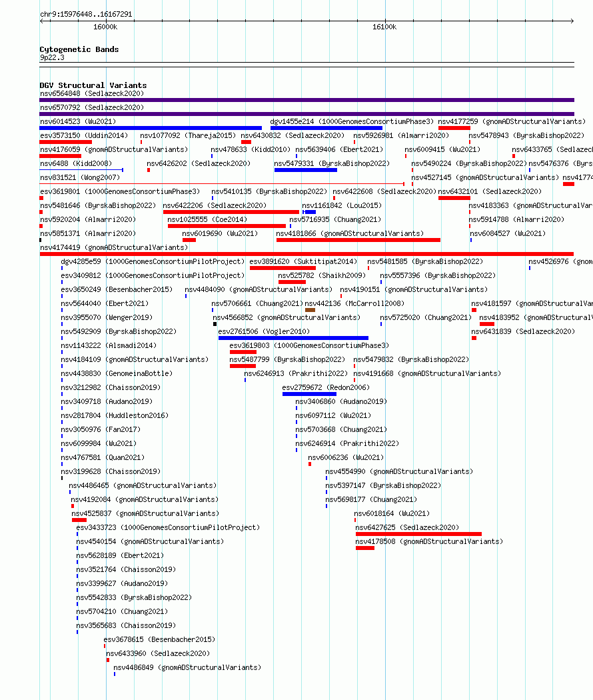Viewport: 593px width, 700px height.
Task: Select nsv478633 (Kidd2010) variant
Action: 212,156
